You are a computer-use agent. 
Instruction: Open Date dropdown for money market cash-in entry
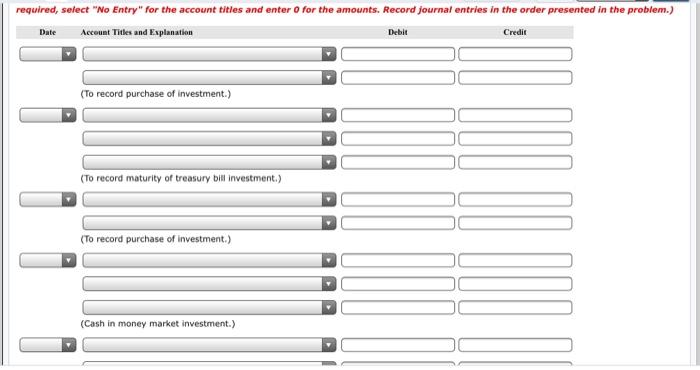tap(48, 260)
